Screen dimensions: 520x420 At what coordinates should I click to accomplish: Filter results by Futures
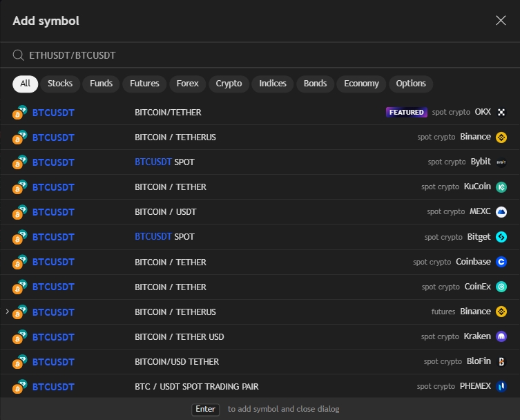point(144,84)
